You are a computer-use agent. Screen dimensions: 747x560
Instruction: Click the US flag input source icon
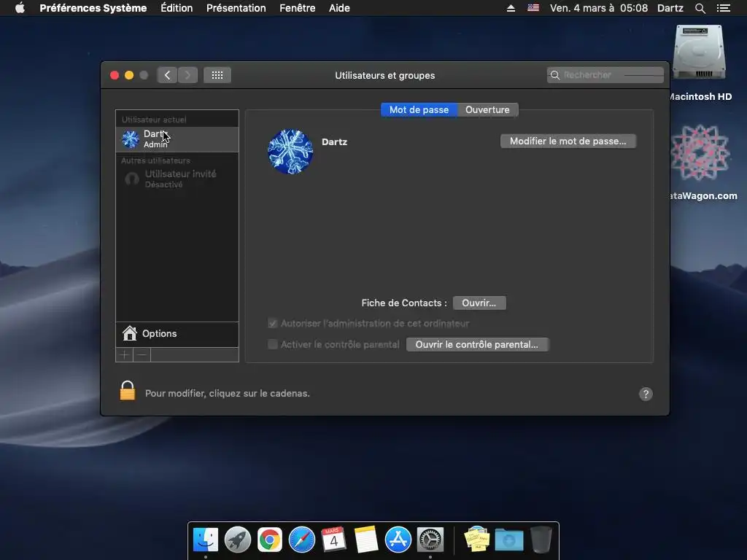coord(533,8)
